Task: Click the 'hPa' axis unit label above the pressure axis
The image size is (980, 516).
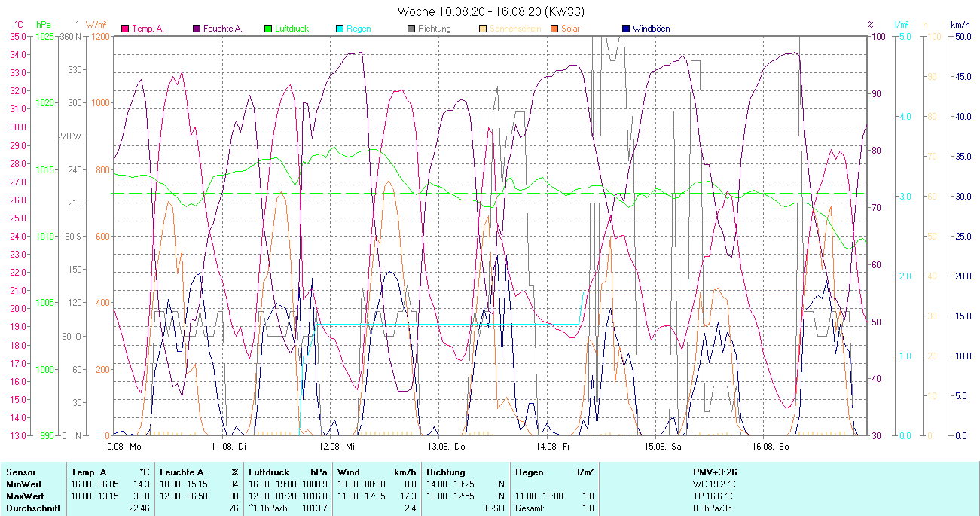Action: [x=44, y=25]
